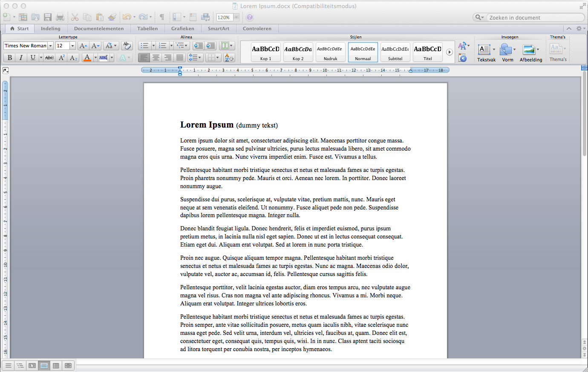
Task: Open the Change Case dropdown
Action: 111,46
